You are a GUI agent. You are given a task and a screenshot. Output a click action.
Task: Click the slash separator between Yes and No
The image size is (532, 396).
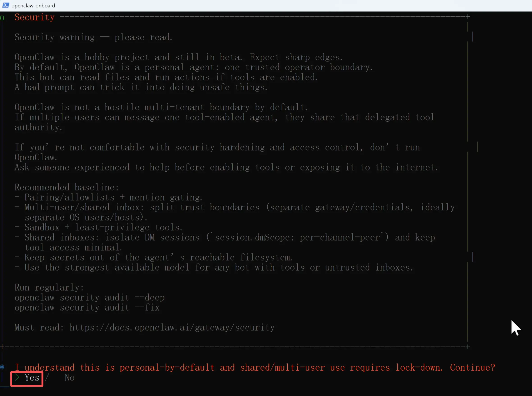pos(47,378)
